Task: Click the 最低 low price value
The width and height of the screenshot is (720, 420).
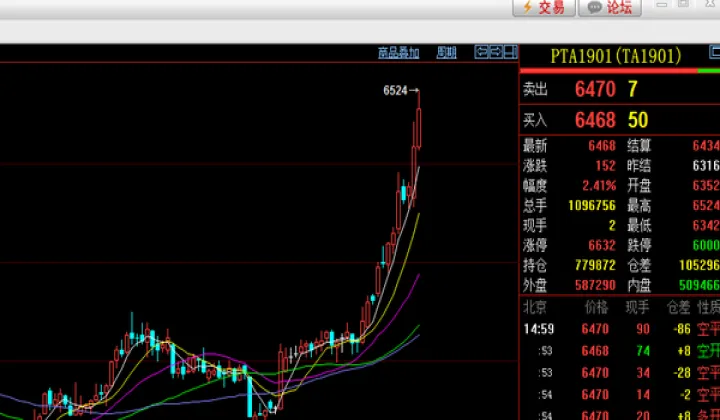Action: point(706,225)
